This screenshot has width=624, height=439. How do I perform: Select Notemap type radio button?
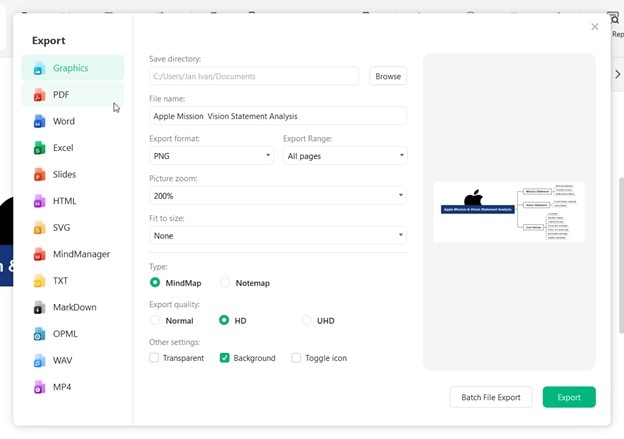[225, 283]
